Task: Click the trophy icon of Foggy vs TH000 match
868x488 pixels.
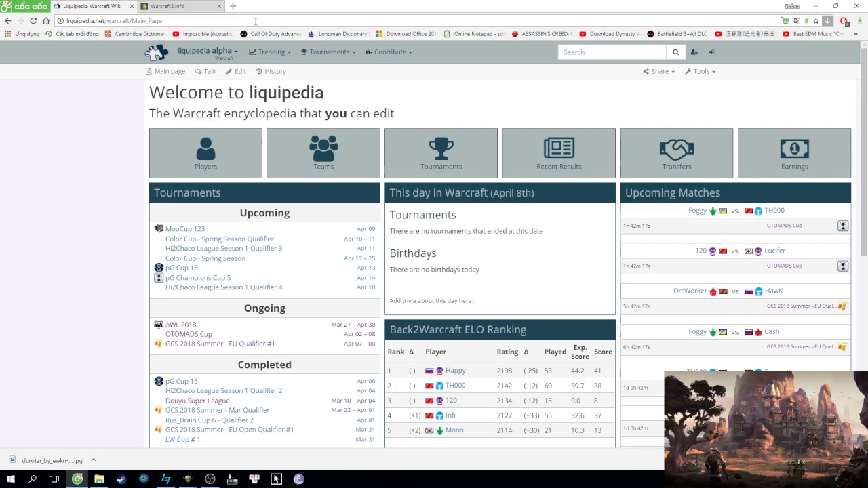Action: pos(843,226)
